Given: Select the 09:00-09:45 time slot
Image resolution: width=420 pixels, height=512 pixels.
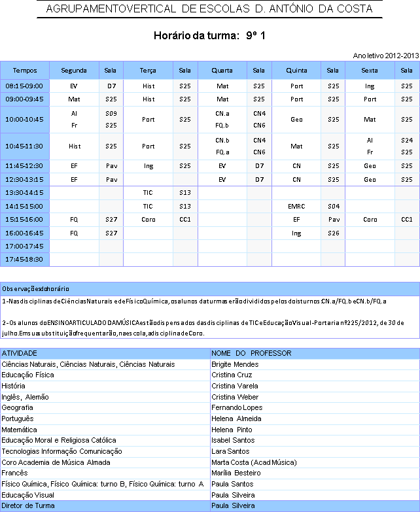Looking at the screenshot, I should click(x=25, y=99).
